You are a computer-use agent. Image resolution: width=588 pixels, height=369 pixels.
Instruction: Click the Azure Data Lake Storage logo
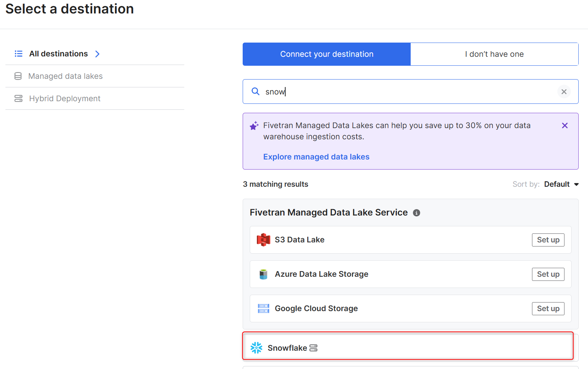click(264, 274)
